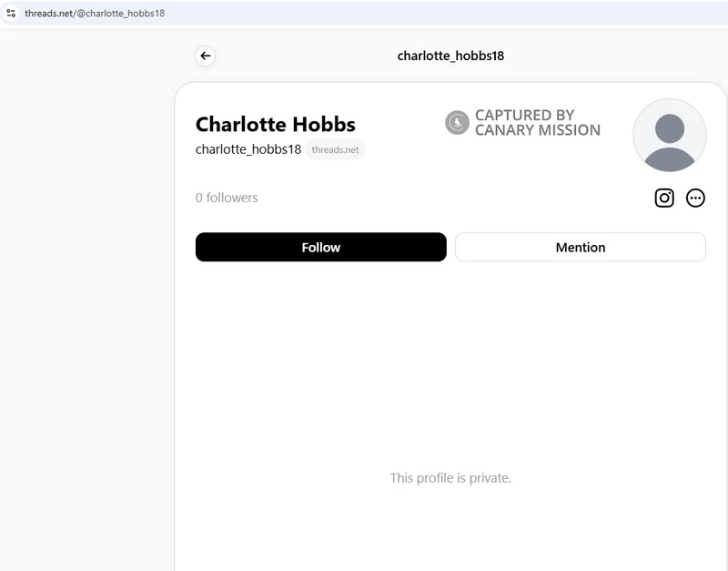Select the placeholder avatar silhouette icon
The image size is (728, 571).
[x=669, y=135]
